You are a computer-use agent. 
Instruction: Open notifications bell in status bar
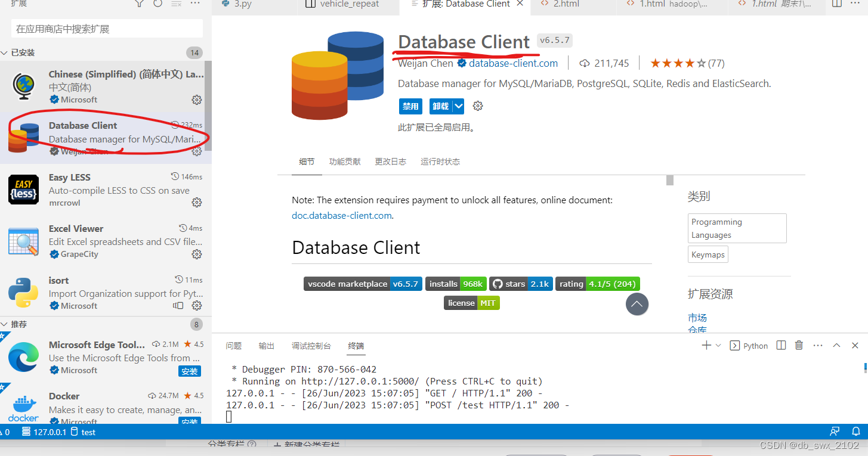tap(857, 431)
